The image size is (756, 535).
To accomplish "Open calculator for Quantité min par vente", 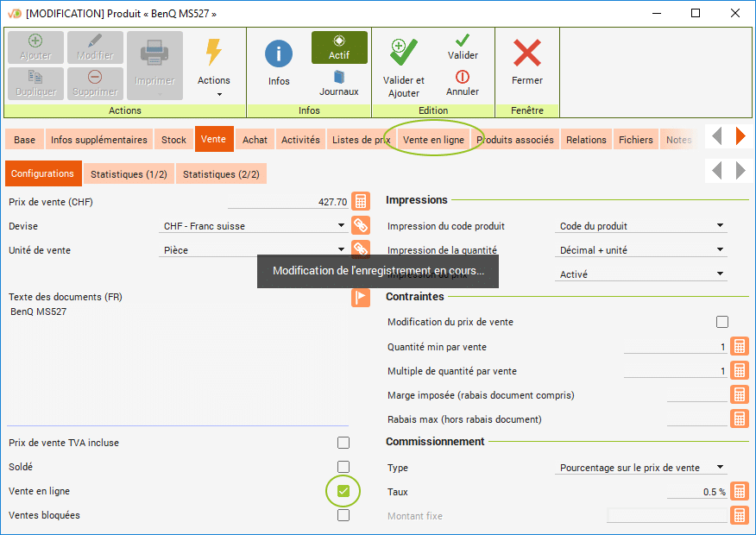I will (x=740, y=347).
